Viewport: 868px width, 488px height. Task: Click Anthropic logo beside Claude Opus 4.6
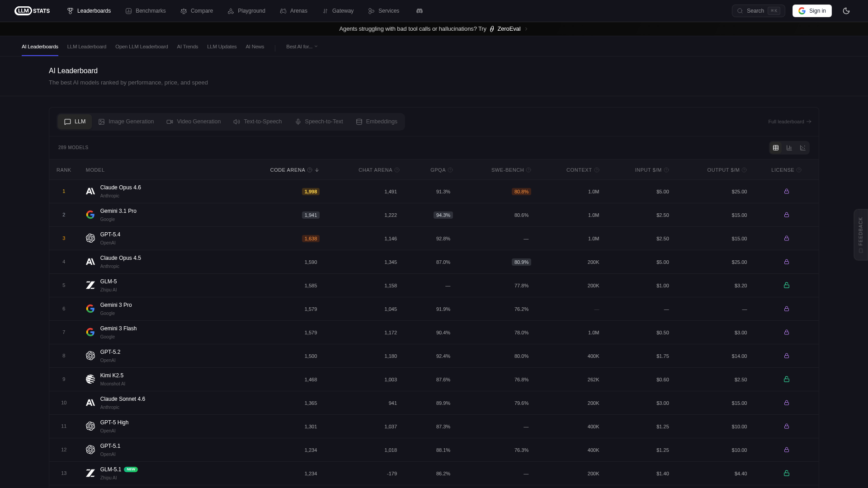[x=90, y=191]
